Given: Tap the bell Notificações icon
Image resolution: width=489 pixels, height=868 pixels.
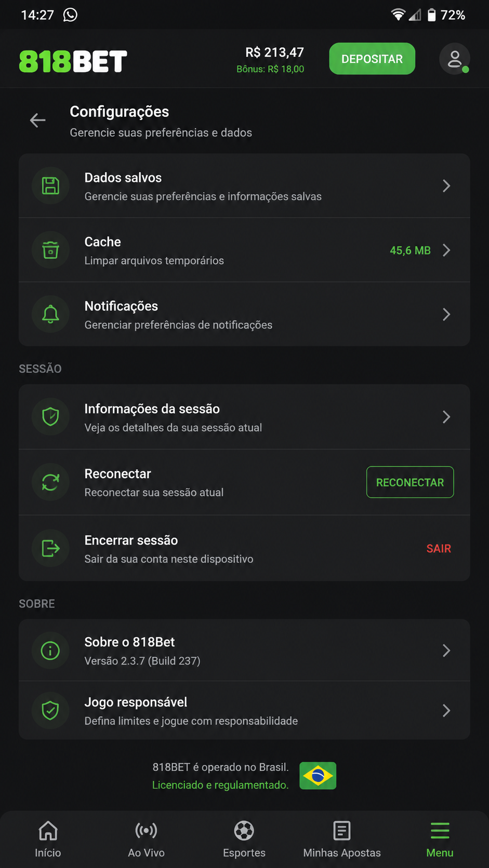Looking at the screenshot, I should click(50, 314).
